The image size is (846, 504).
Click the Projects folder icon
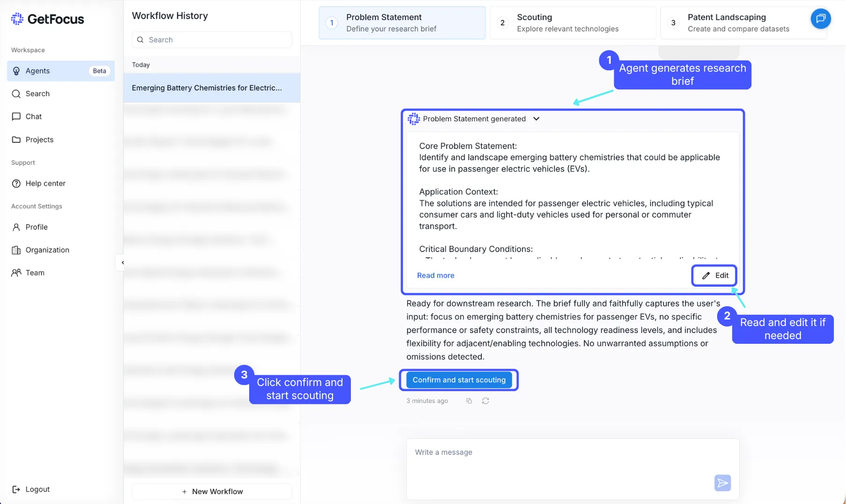(x=16, y=140)
